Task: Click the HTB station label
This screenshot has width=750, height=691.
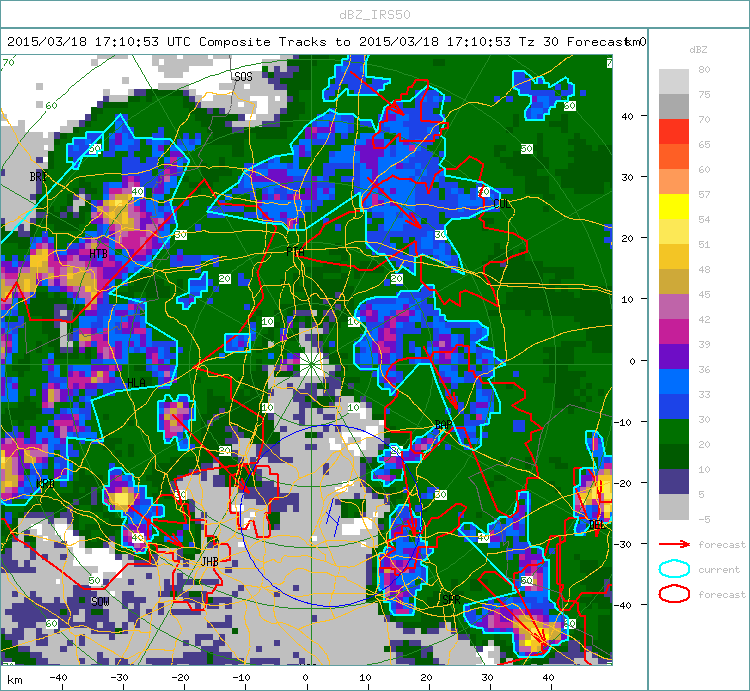Action: coord(99,253)
